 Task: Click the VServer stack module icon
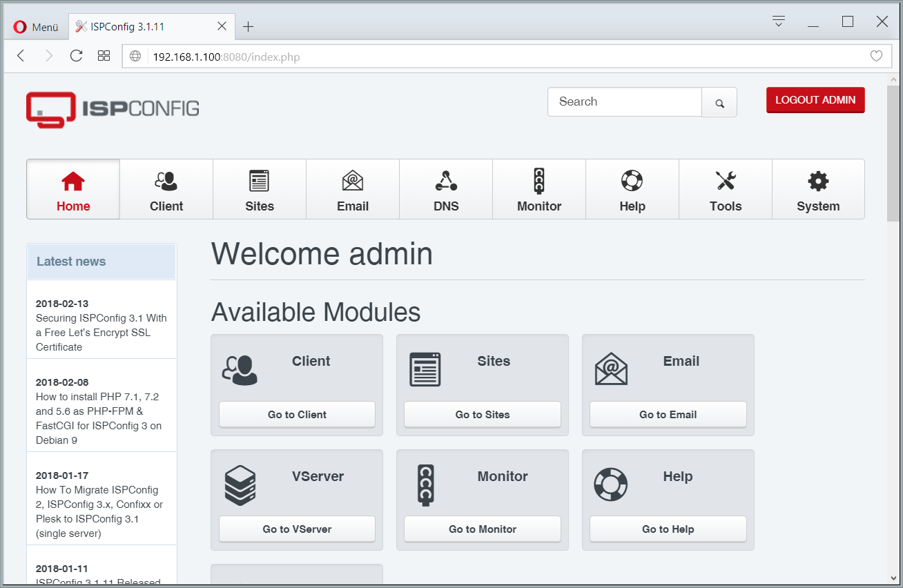(x=240, y=486)
